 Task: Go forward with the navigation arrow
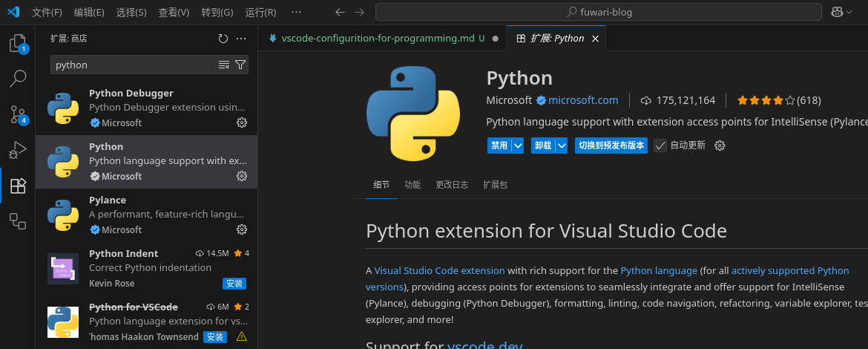click(x=359, y=12)
